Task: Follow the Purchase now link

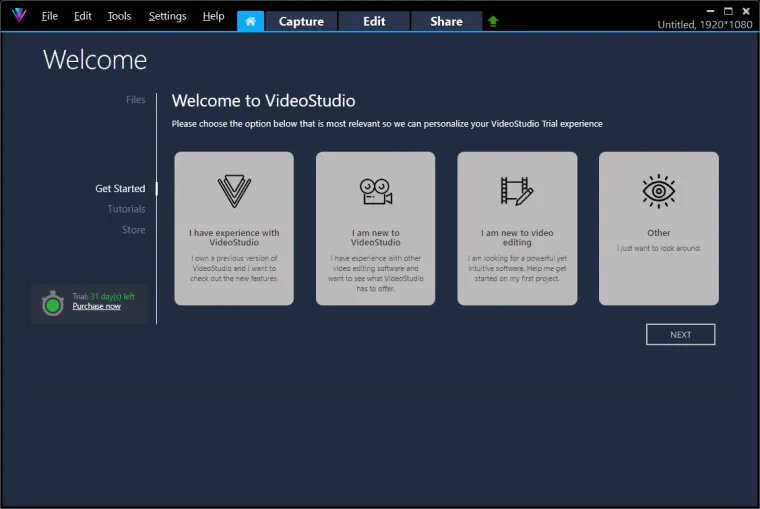Action: (x=96, y=306)
